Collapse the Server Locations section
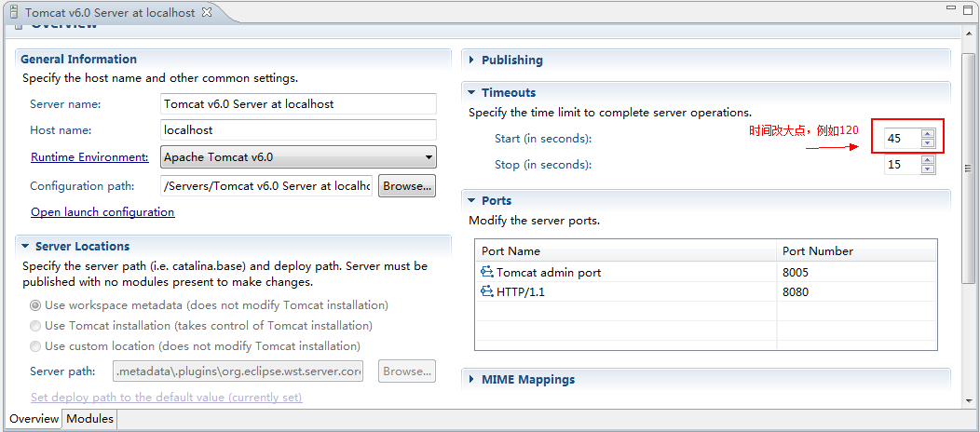Viewport: 980px width, 432px height. [x=25, y=247]
